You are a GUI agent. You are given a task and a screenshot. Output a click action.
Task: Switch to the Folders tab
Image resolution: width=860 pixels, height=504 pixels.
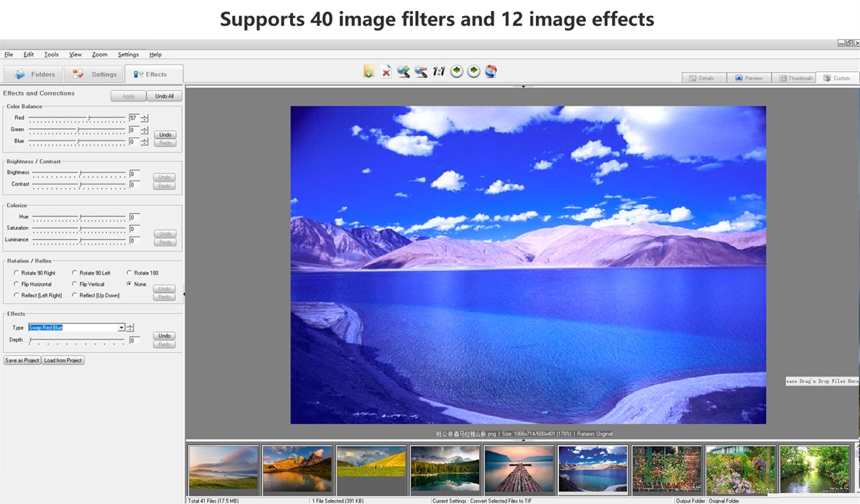[x=33, y=74]
